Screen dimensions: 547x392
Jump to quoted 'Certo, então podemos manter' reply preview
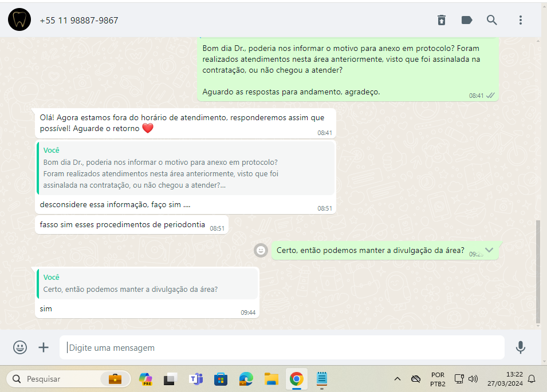point(147,283)
